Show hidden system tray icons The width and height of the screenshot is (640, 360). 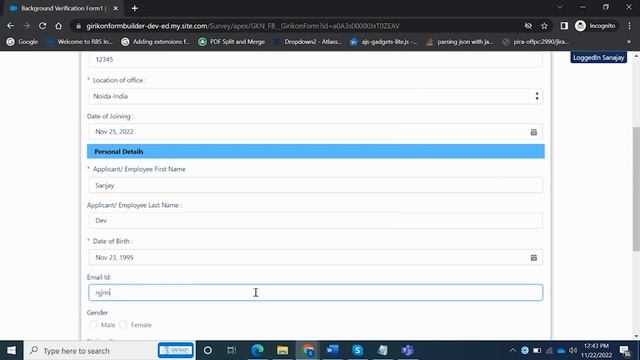coord(513,350)
